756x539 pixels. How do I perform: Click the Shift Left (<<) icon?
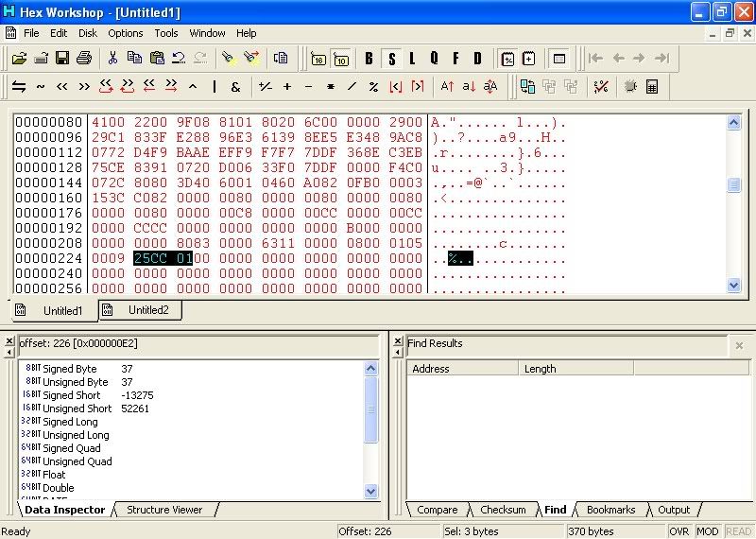(x=61, y=87)
